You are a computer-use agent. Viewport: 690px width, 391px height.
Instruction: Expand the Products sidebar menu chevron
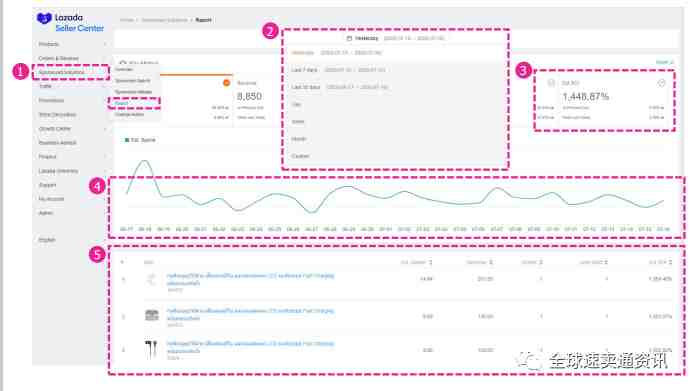[105, 44]
